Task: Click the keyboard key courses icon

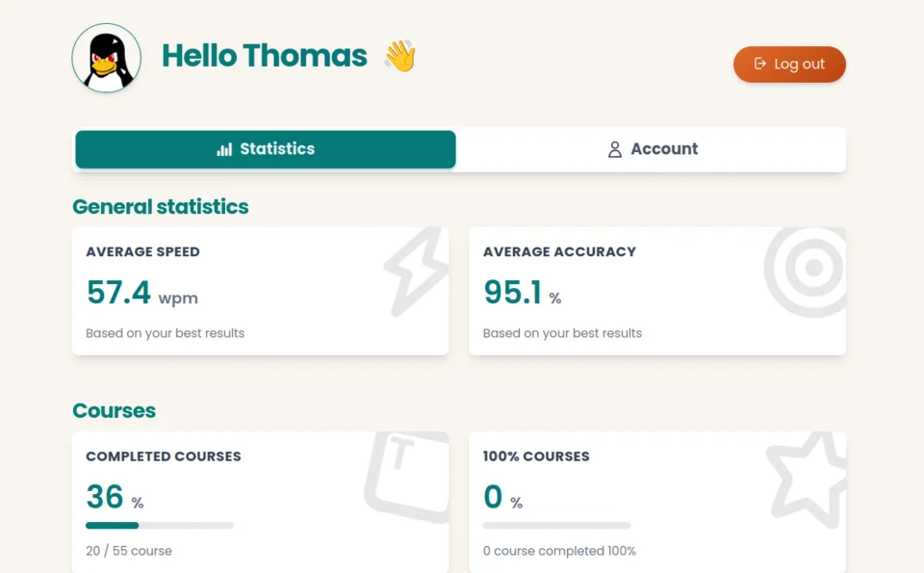Action: pos(406,475)
